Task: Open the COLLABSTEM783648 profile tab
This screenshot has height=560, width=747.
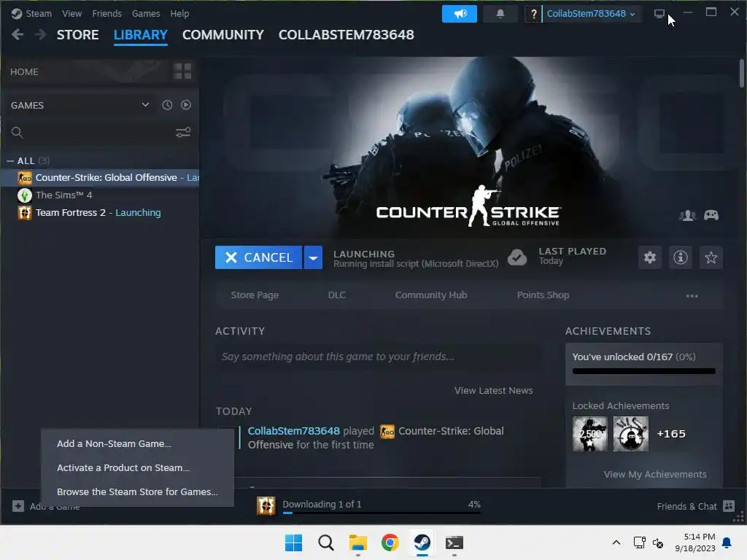Action: (x=347, y=35)
